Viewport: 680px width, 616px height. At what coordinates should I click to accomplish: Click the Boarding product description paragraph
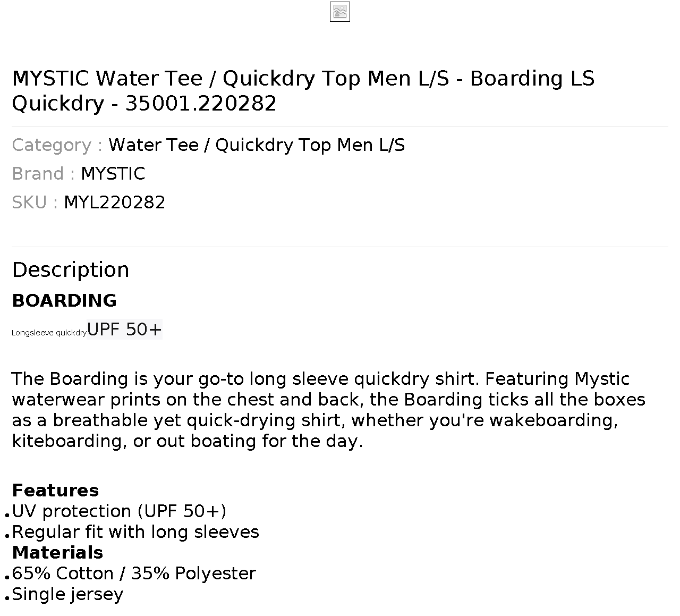tap(329, 410)
